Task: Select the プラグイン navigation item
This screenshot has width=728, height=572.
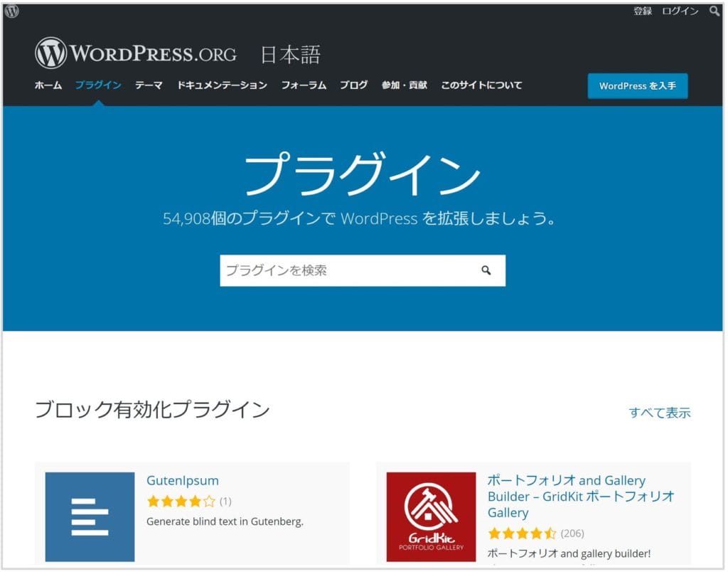Action: [x=98, y=85]
